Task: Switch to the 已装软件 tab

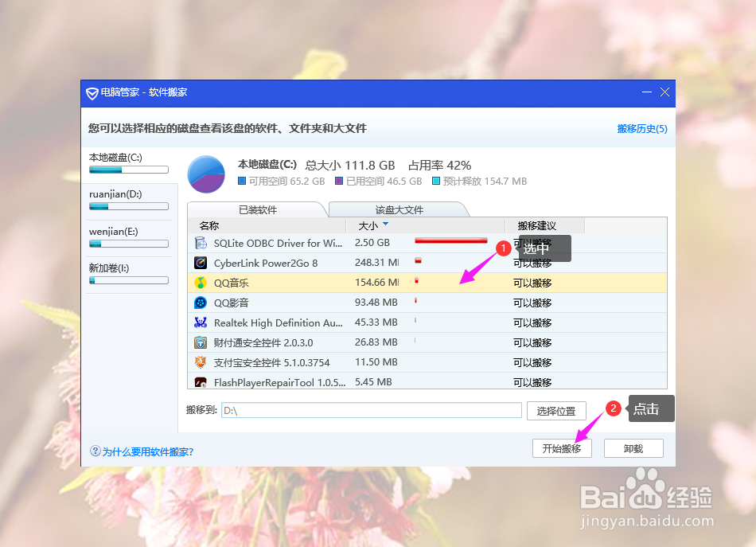Action: point(258,209)
